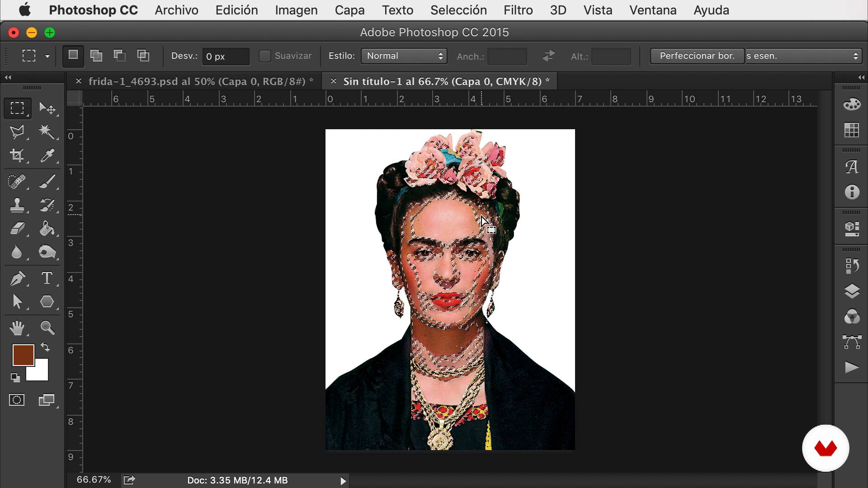
Task: Expand the status bar info arrow
Action: (x=343, y=481)
